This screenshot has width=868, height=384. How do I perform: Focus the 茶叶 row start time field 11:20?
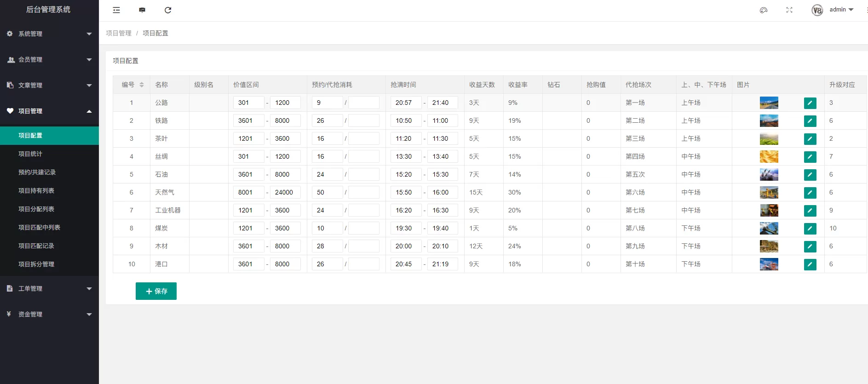coord(405,138)
